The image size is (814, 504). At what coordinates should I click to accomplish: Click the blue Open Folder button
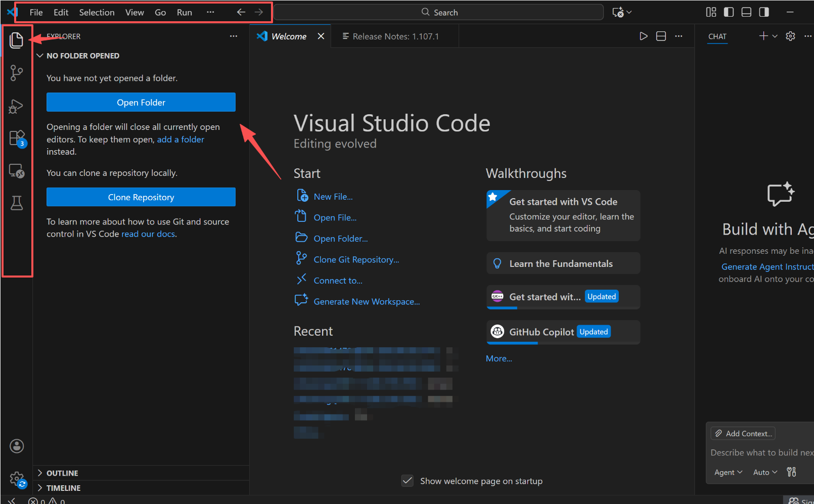141,102
